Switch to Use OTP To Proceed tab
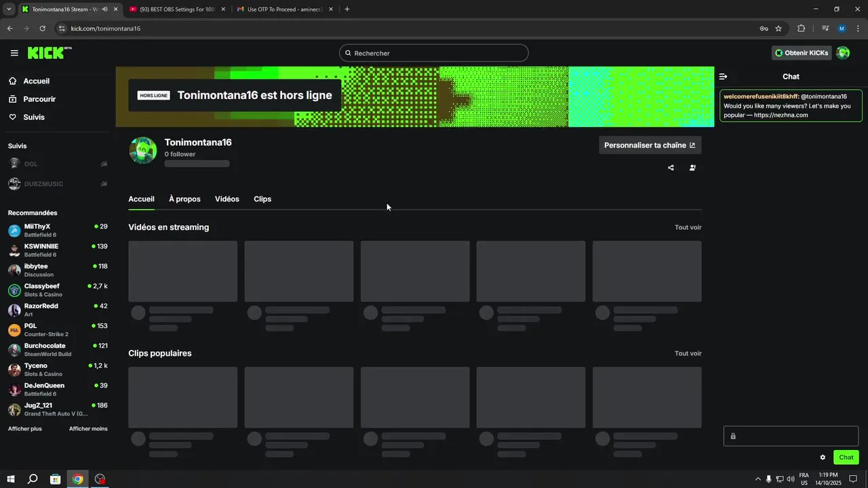This screenshot has height=488, width=868. (285, 9)
